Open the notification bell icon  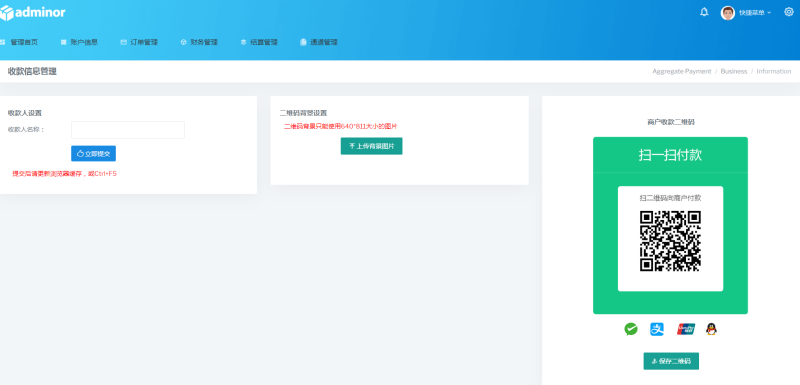(x=704, y=12)
